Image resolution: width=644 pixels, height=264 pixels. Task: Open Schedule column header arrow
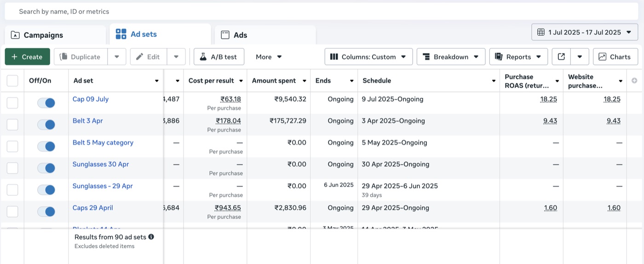pyautogui.click(x=494, y=81)
